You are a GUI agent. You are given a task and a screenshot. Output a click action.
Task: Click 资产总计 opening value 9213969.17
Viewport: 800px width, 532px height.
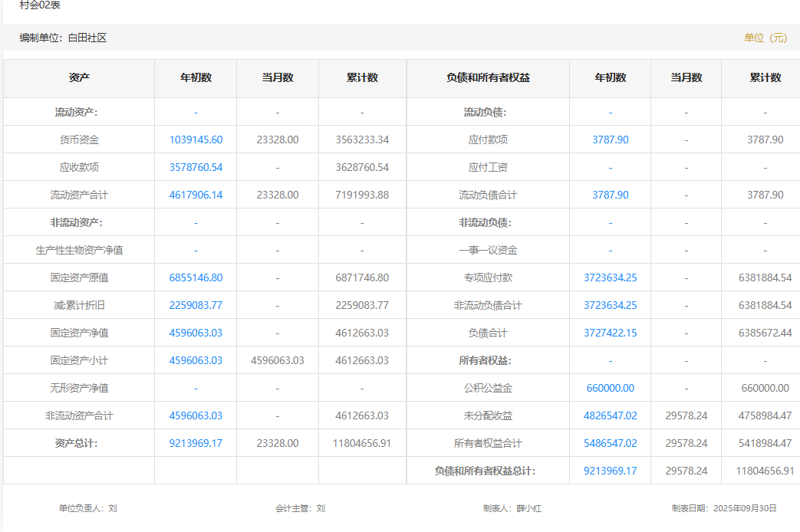point(196,443)
